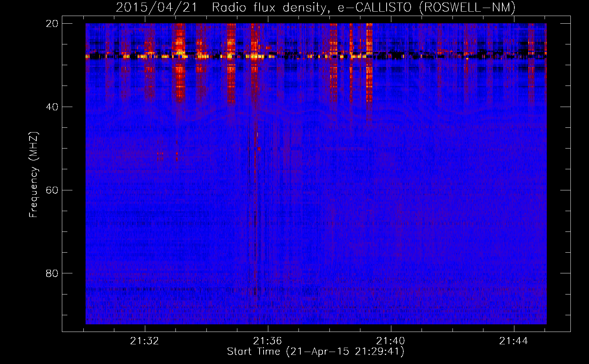Select the 'Start Time (21-Apr-15 21:29:41)' label
The width and height of the screenshot is (589, 364).
coord(316,352)
